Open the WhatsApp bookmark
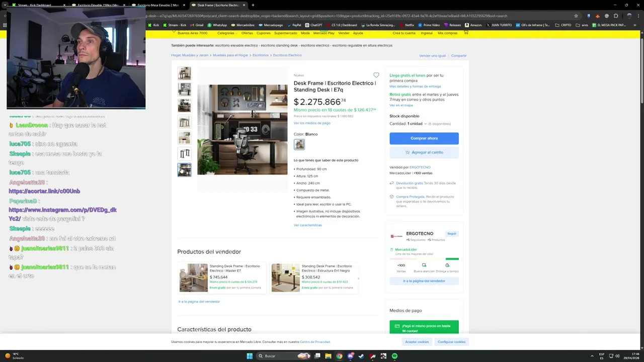This screenshot has height=362, width=644. pyautogui.click(x=217, y=25)
